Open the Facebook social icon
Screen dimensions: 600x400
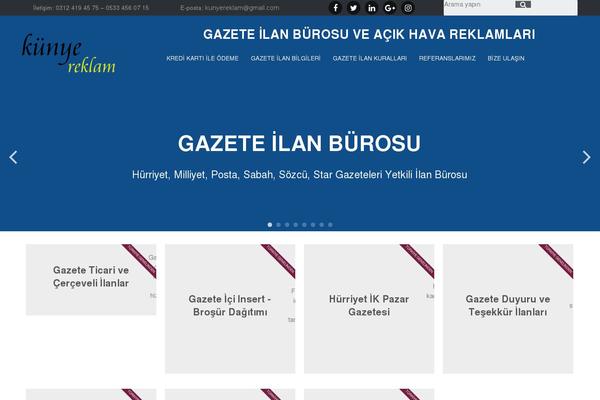point(335,8)
